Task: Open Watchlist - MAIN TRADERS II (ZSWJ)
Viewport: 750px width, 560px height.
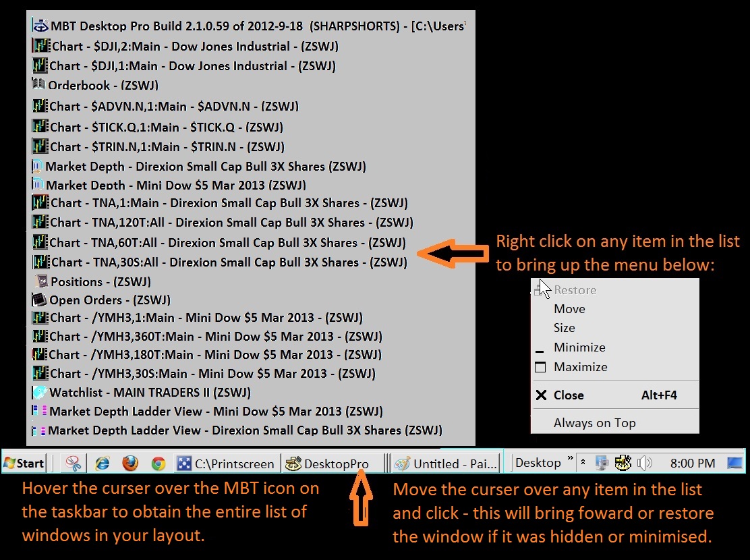Action: point(141,393)
